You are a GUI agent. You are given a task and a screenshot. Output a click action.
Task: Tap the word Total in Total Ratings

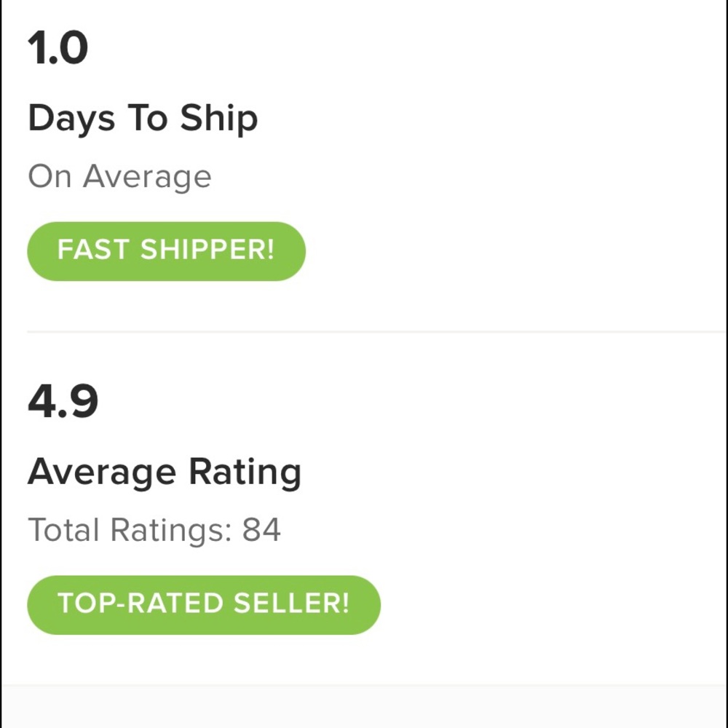pos(63,530)
